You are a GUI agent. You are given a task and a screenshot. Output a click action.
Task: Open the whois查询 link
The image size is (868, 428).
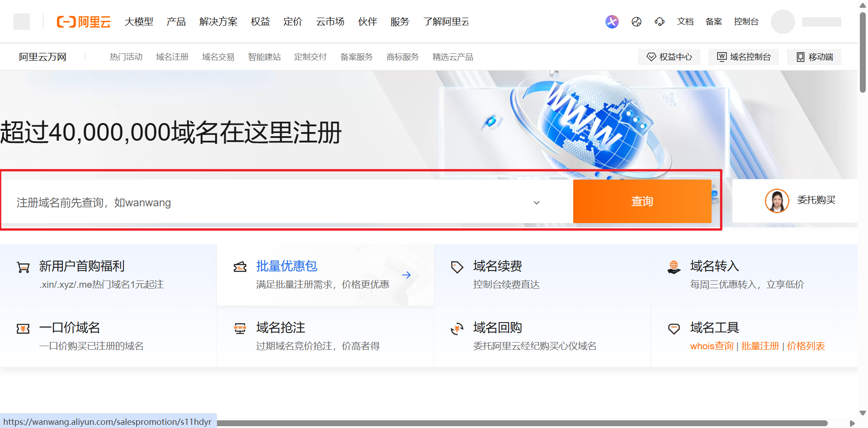712,346
